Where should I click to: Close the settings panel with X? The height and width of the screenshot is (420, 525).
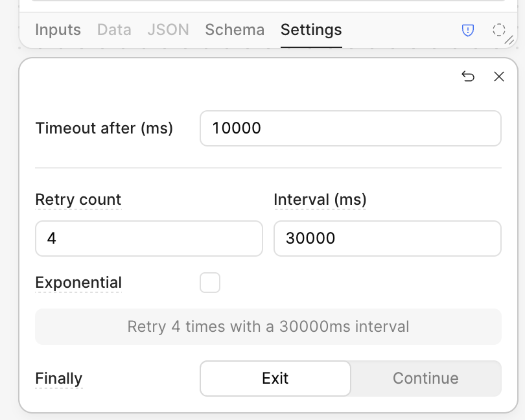coord(499,76)
